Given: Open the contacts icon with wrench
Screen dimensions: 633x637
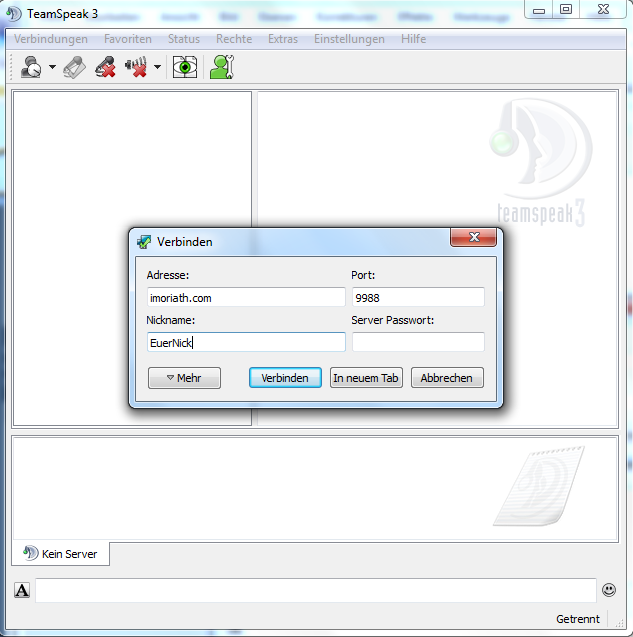Looking at the screenshot, I should click(221, 68).
